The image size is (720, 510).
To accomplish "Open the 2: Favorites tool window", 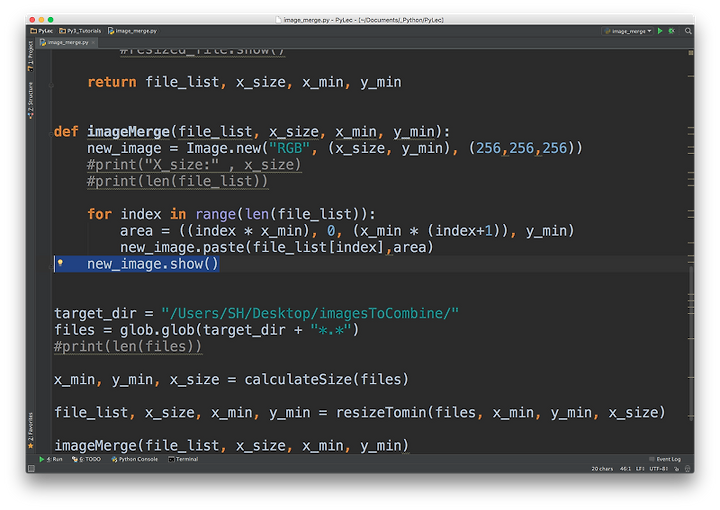I will [31, 430].
